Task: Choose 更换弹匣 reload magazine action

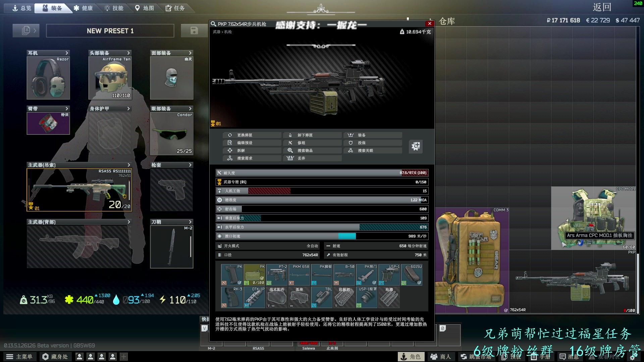Action: [x=252, y=135]
